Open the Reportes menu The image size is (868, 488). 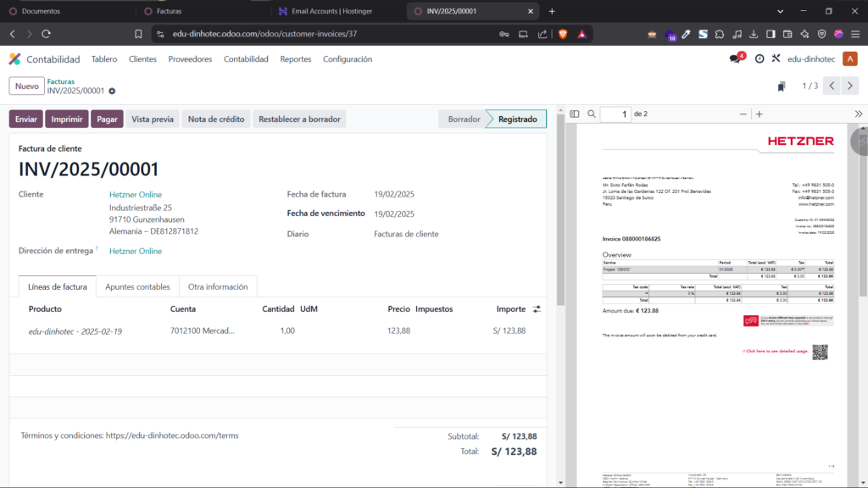(296, 58)
